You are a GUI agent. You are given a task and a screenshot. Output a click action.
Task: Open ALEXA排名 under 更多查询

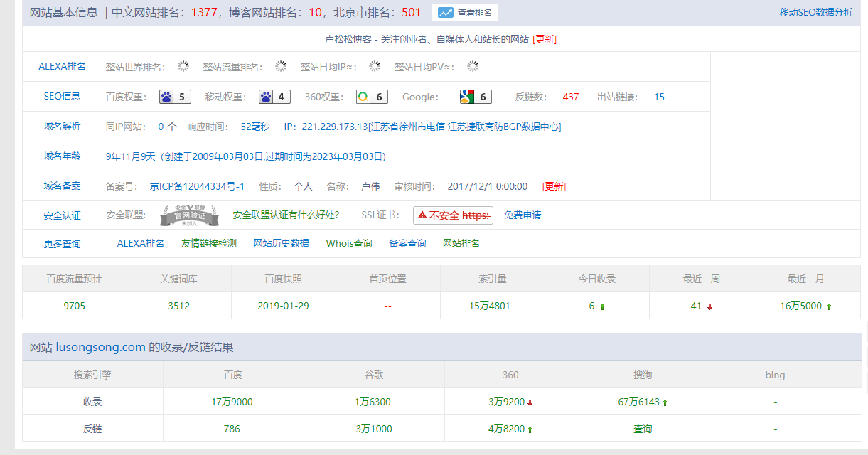pos(141,243)
